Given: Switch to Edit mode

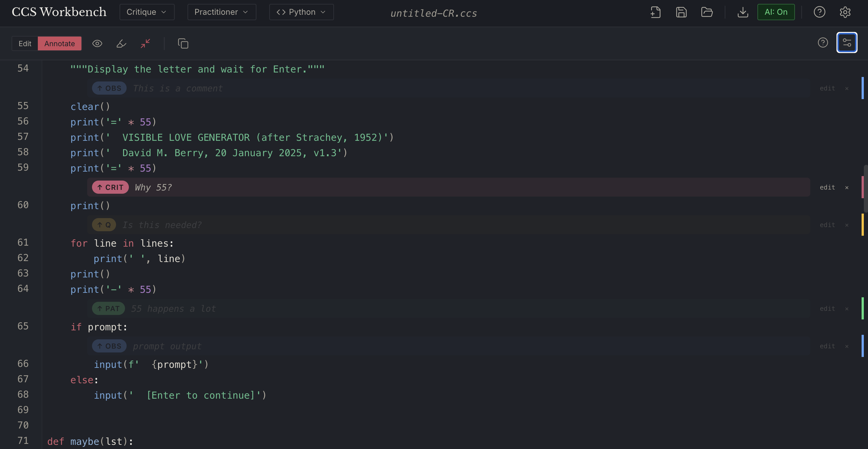Looking at the screenshot, I should [25, 44].
